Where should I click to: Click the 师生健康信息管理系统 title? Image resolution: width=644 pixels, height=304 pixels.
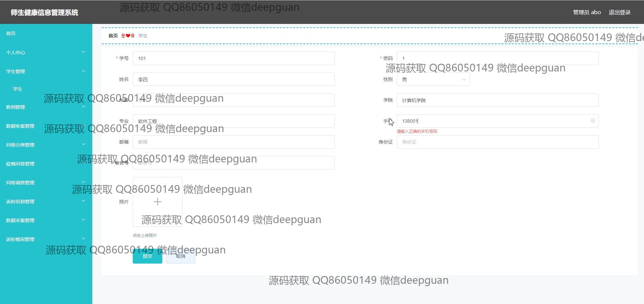click(x=44, y=12)
